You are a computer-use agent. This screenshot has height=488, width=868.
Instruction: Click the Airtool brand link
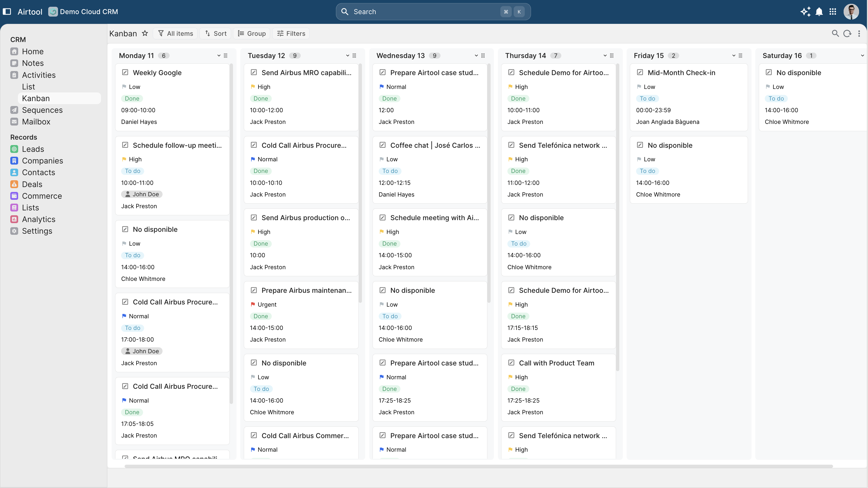coord(30,11)
